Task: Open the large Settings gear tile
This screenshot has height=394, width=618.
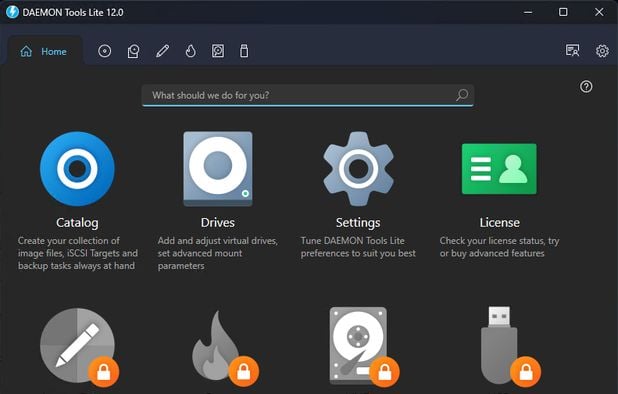Action: pyautogui.click(x=358, y=169)
